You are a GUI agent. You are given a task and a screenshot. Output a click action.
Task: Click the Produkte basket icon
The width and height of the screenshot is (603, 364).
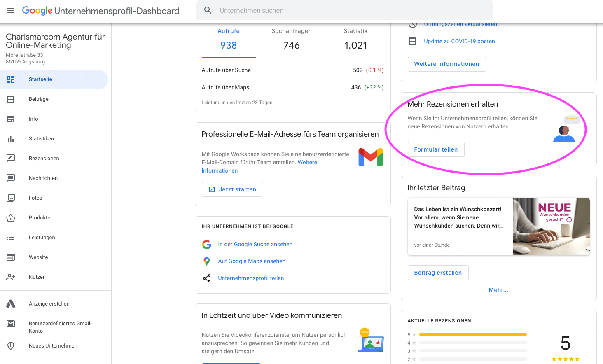(x=11, y=218)
